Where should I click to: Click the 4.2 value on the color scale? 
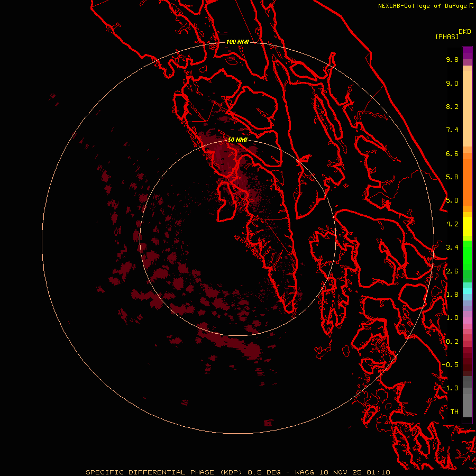[x=452, y=224]
